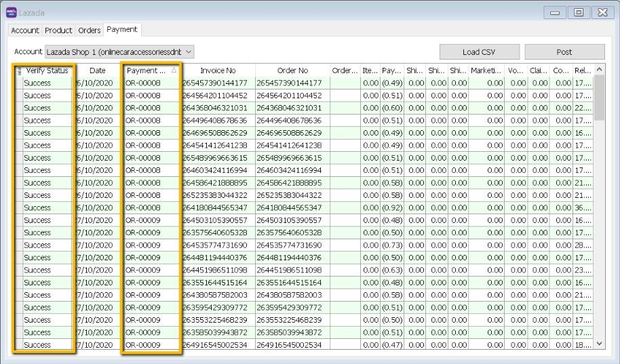Open the Product tab
Viewport: 620px width, 364px height.
pyautogui.click(x=58, y=31)
